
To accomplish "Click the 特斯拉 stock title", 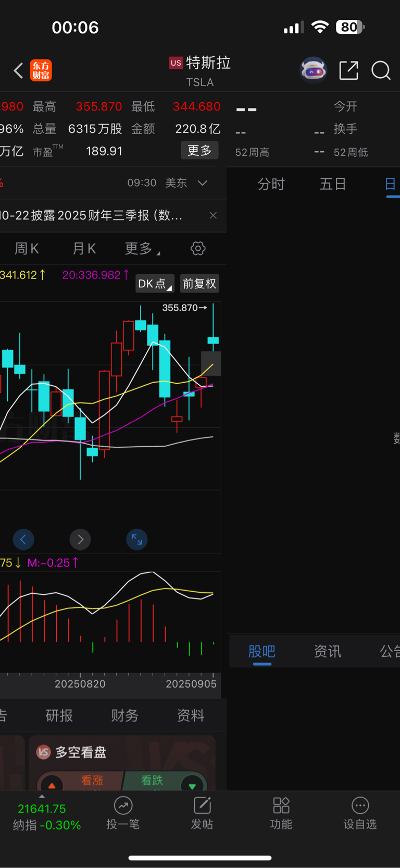I will (208, 63).
